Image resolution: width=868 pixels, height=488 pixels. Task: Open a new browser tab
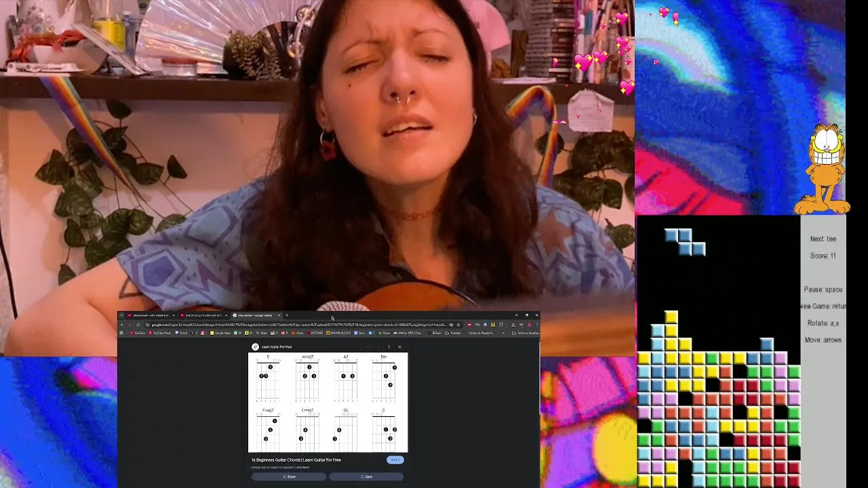coord(287,315)
